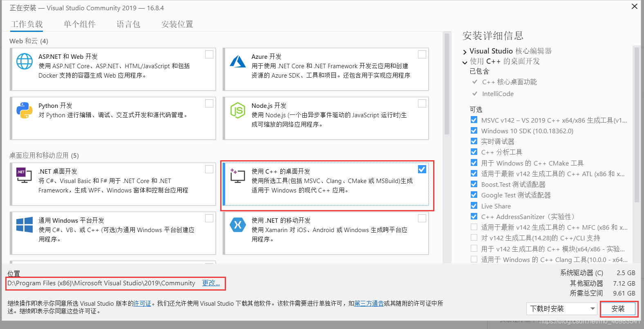Uncheck C++ AddressSanitizer option
644x329 pixels.
pos(474,216)
